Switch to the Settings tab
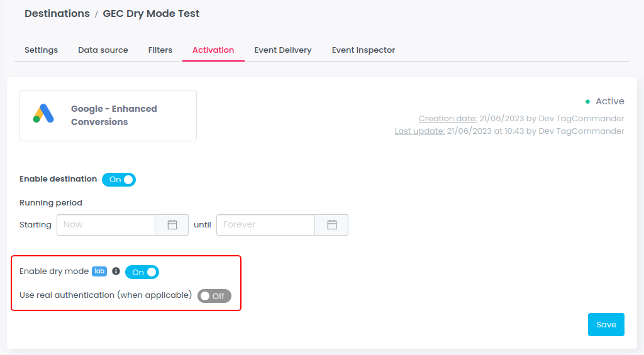Screen dimensions: 644x355 click(41, 50)
